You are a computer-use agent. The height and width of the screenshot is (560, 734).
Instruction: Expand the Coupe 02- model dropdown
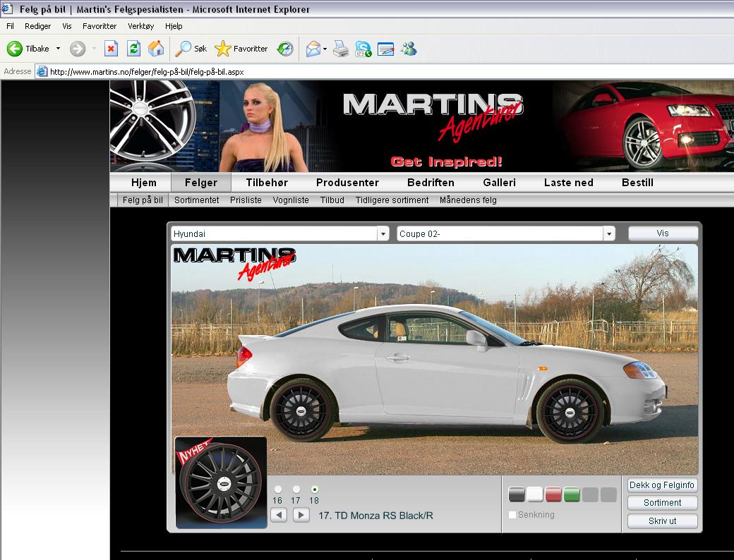coord(608,233)
